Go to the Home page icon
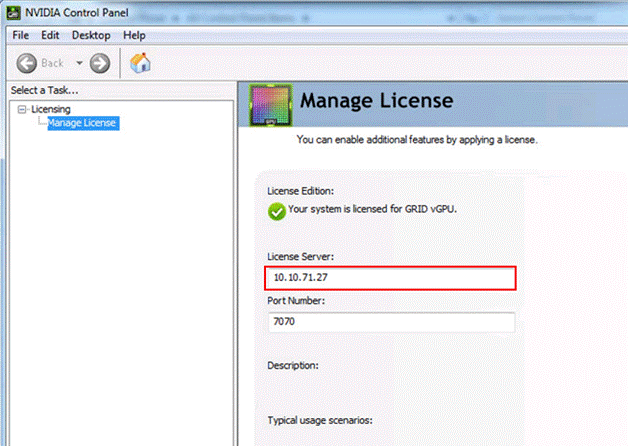 click(x=140, y=63)
